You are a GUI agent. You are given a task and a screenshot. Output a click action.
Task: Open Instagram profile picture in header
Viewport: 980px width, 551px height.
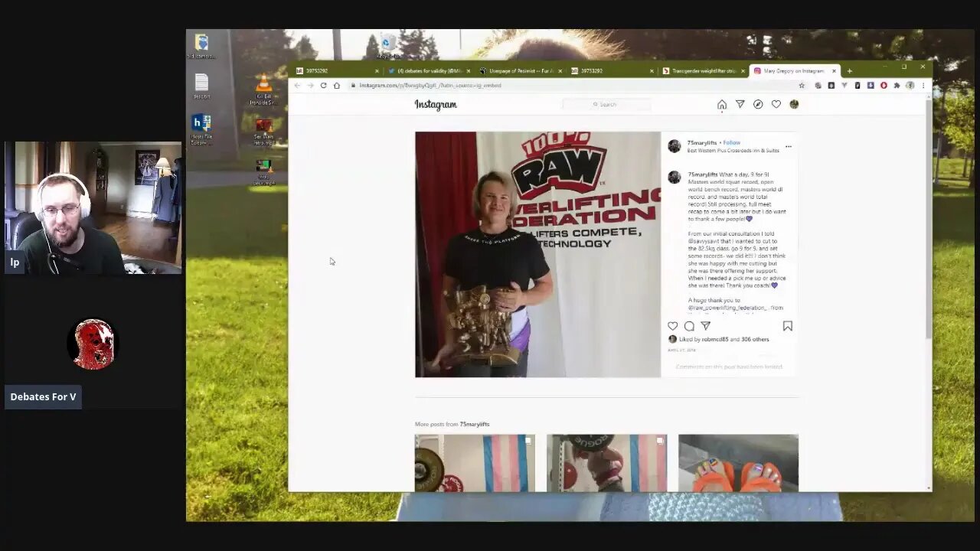click(x=794, y=104)
